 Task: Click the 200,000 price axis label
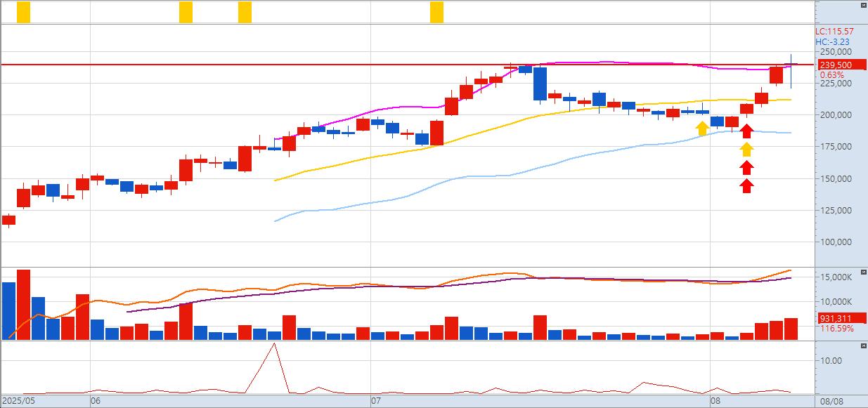[x=836, y=115]
